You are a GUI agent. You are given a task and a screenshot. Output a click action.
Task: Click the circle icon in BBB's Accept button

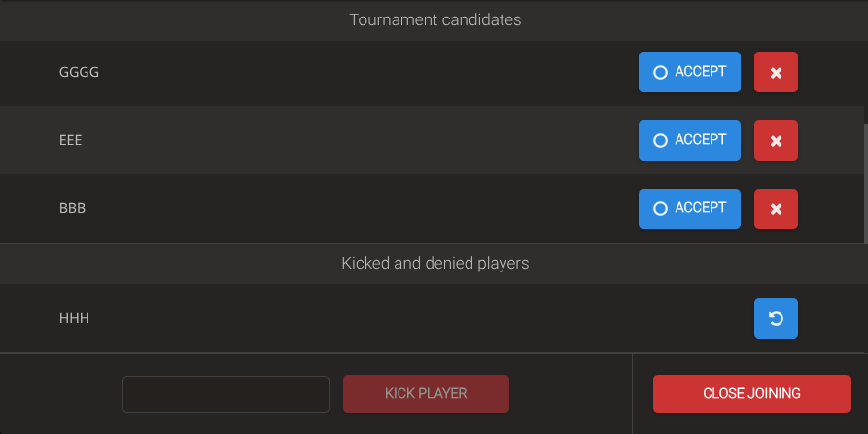pyautogui.click(x=661, y=208)
